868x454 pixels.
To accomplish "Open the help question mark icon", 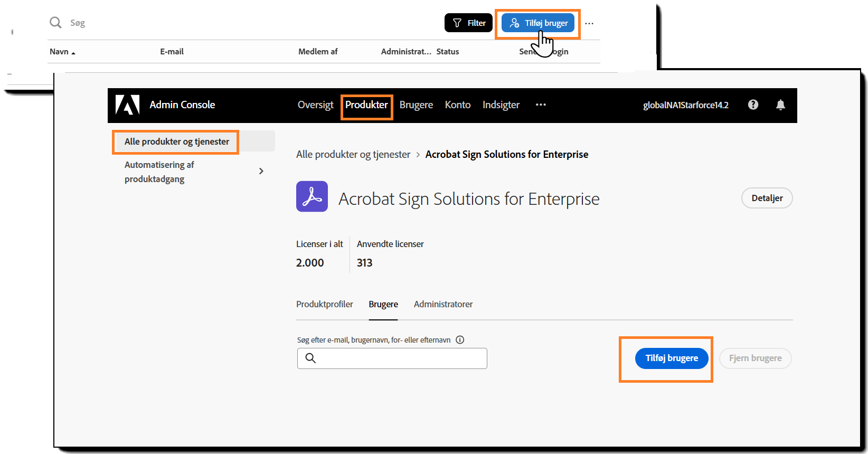I will tap(753, 105).
